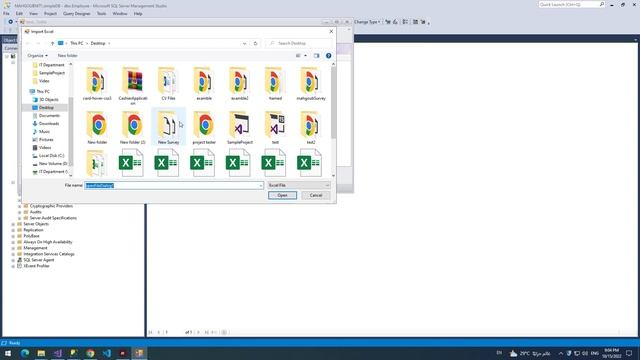Viewport: 640px width, 360px height.
Task: Open the CV Files folder
Action: click(x=168, y=84)
